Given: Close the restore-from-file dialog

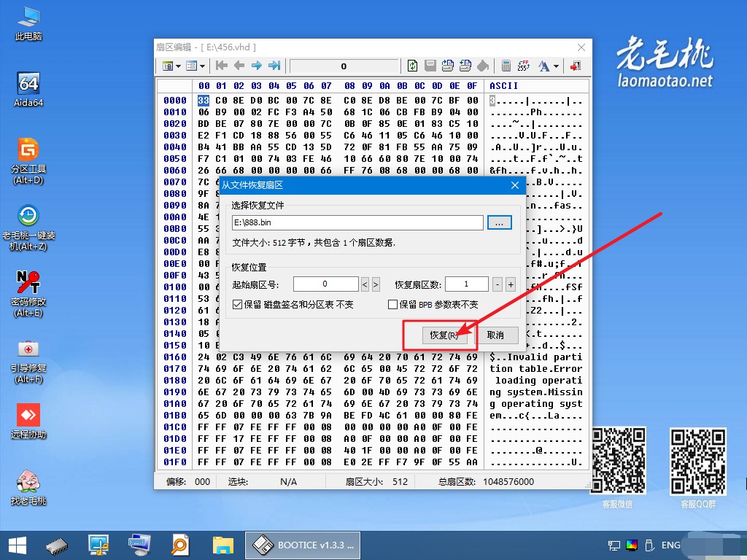Looking at the screenshot, I should click(515, 185).
